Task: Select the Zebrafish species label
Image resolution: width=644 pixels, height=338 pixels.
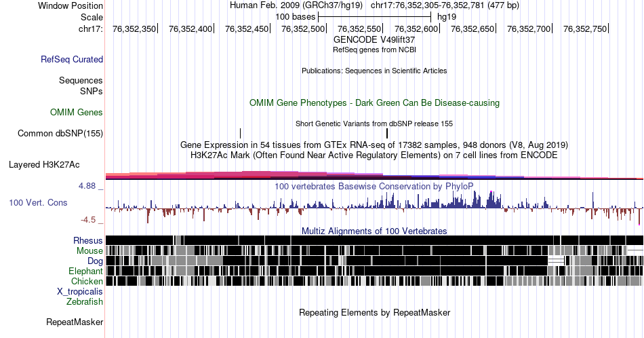Action: [84, 301]
